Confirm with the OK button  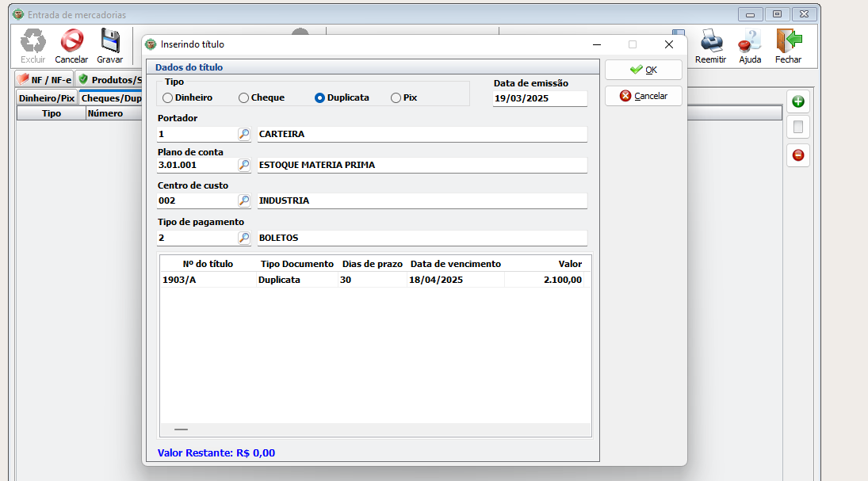tap(643, 70)
